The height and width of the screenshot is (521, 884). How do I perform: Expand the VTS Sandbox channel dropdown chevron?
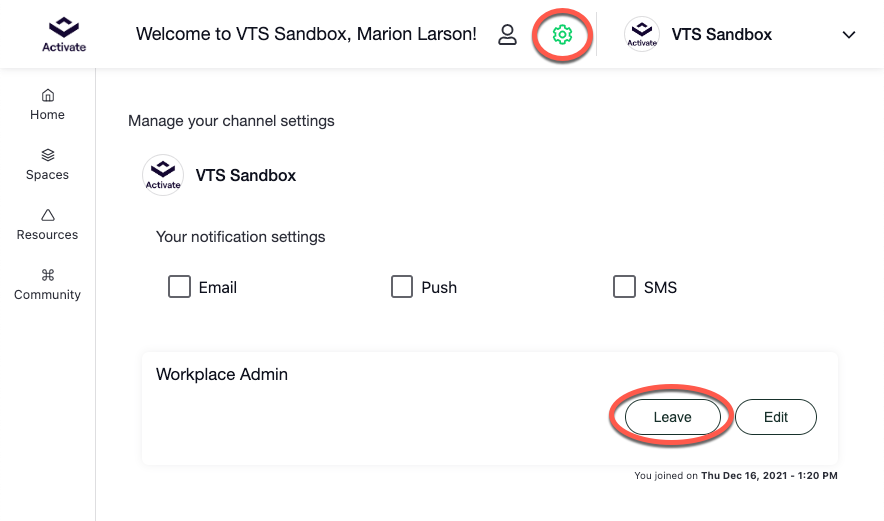tap(849, 35)
